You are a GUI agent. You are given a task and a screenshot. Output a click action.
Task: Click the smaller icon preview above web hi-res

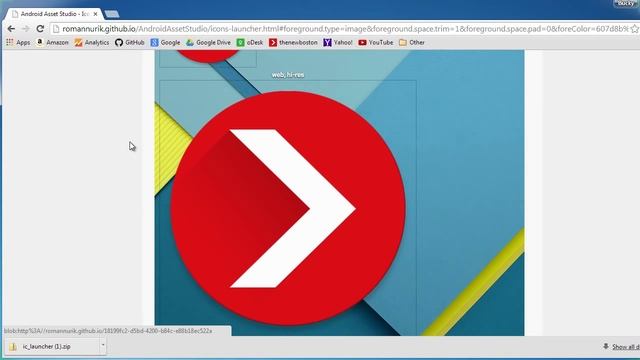(x=208, y=57)
